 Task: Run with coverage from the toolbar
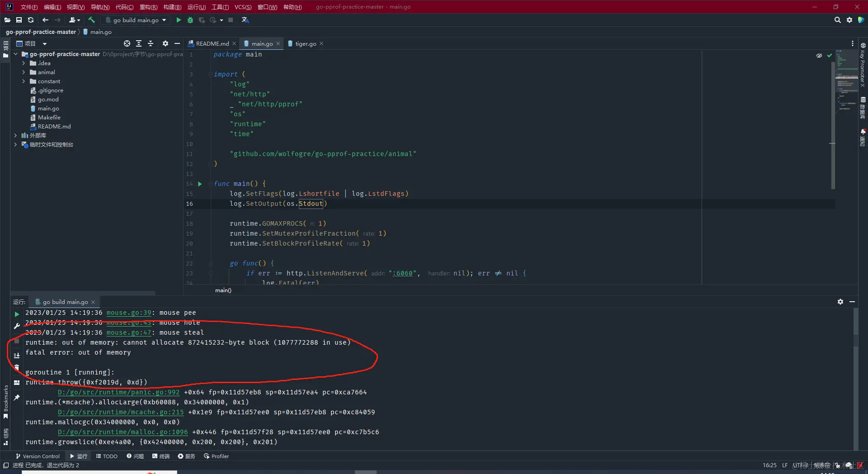(202, 20)
